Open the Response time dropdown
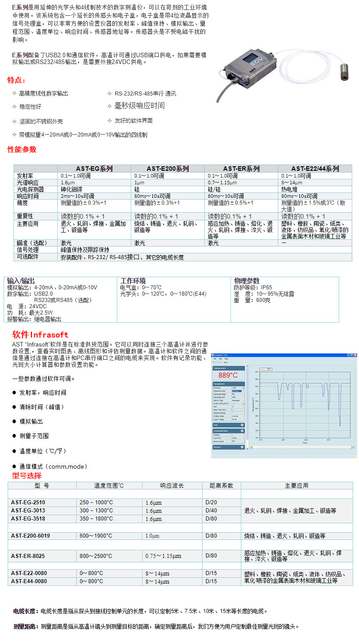 point(243,391)
